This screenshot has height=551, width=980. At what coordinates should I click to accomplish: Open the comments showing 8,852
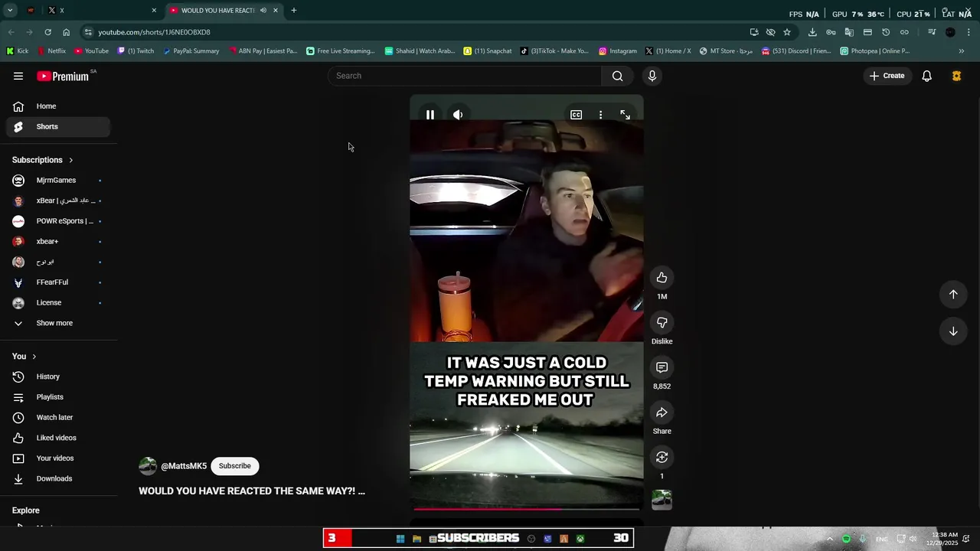661,368
